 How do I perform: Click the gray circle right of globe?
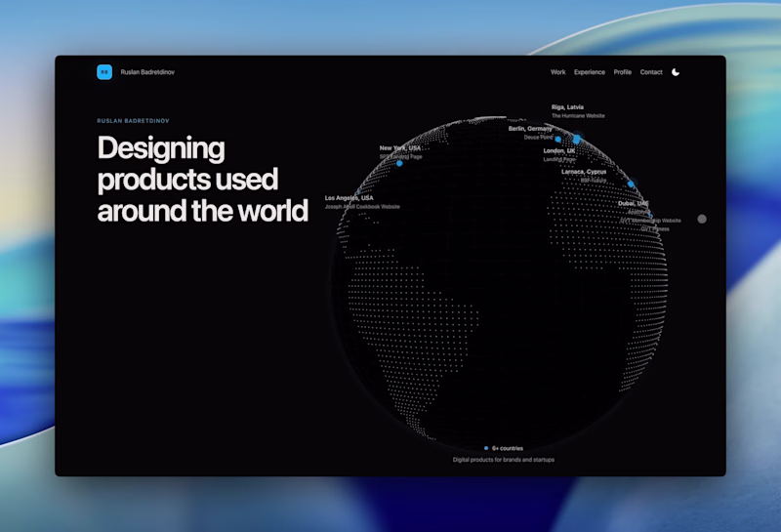(x=702, y=219)
